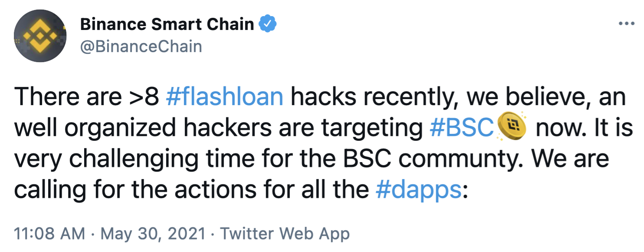Open the tweet's three-dot more options menu
Screen dimensions: 644x252
626,24
